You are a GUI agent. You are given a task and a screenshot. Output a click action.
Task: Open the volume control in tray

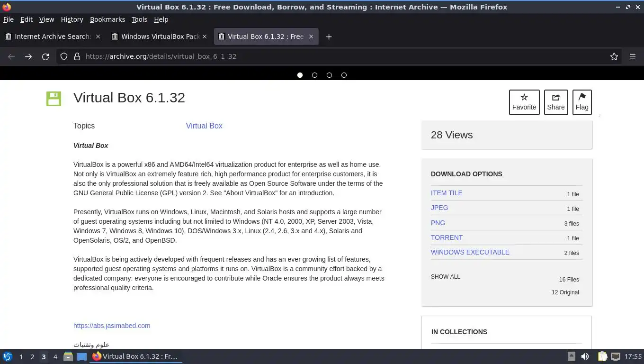click(585, 356)
